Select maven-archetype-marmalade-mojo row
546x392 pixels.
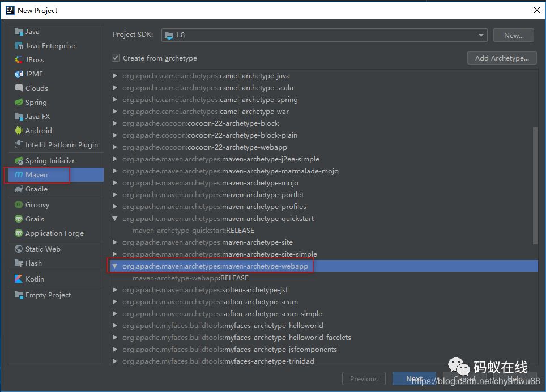click(324, 171)
